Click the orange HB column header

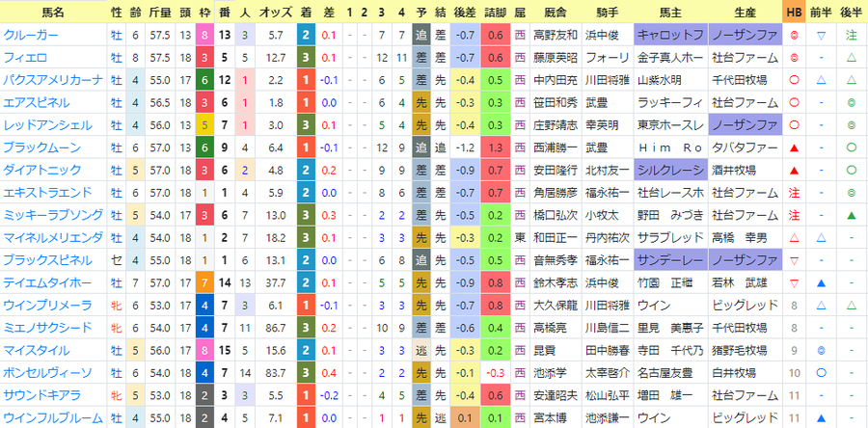[x=794, y=12]
